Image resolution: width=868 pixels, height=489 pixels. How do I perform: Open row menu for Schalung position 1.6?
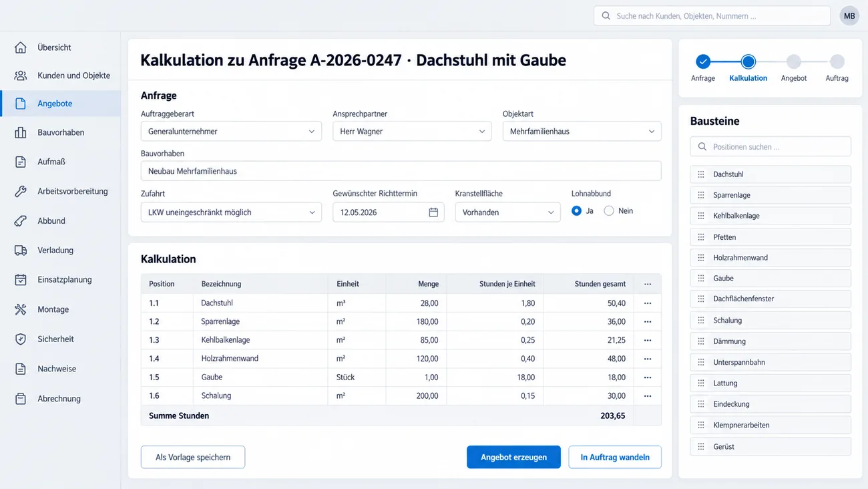647,396
